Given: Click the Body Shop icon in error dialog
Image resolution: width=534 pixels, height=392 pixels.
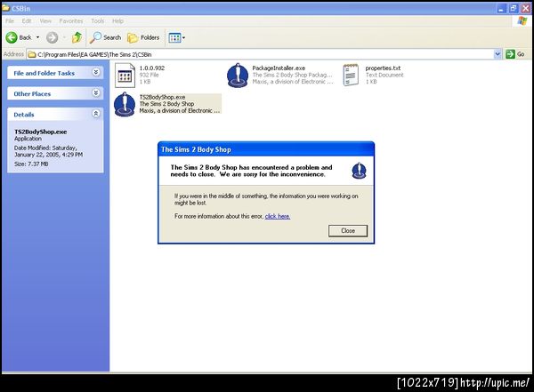Looking at the screenshot, I should (x=359, y=171).
